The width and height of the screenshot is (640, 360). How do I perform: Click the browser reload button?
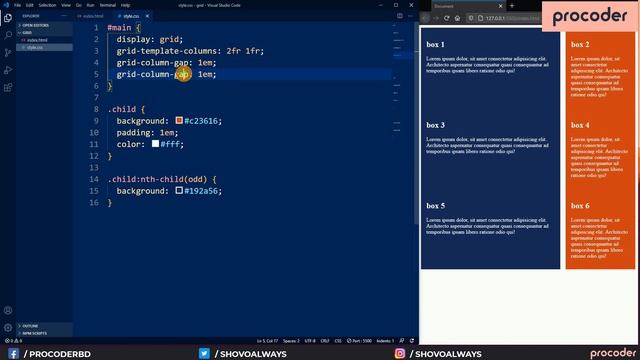[447, 18]
